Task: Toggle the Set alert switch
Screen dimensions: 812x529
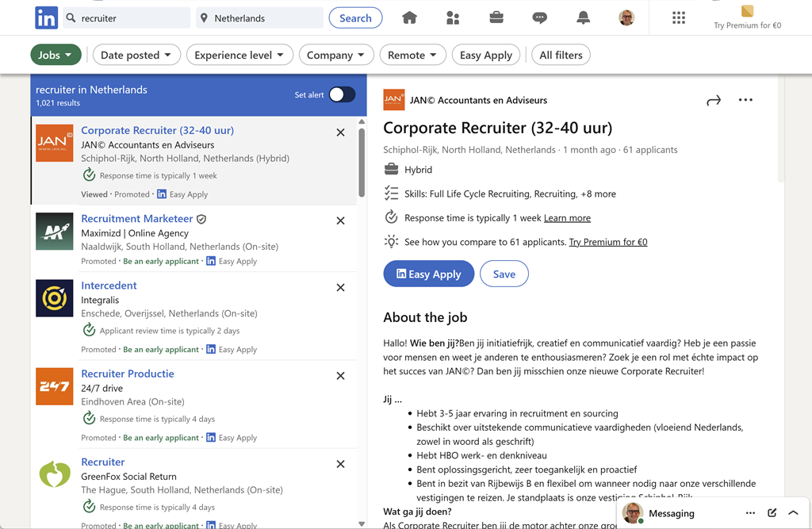Action: (342, 94)
